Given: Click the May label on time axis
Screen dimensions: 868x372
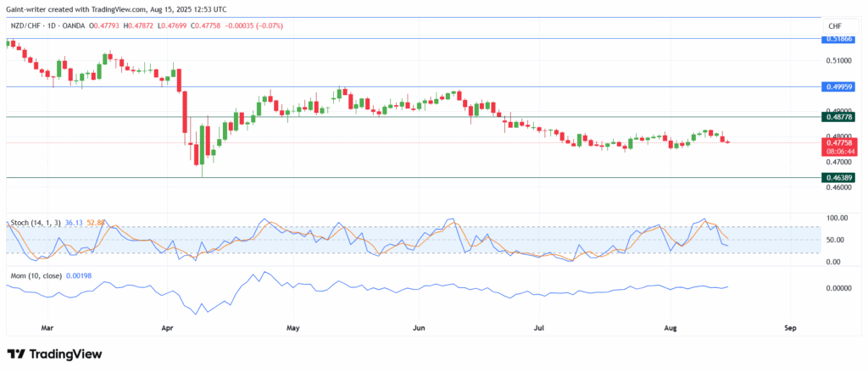Looking at the screenshot, I should (x=292, y=328).
